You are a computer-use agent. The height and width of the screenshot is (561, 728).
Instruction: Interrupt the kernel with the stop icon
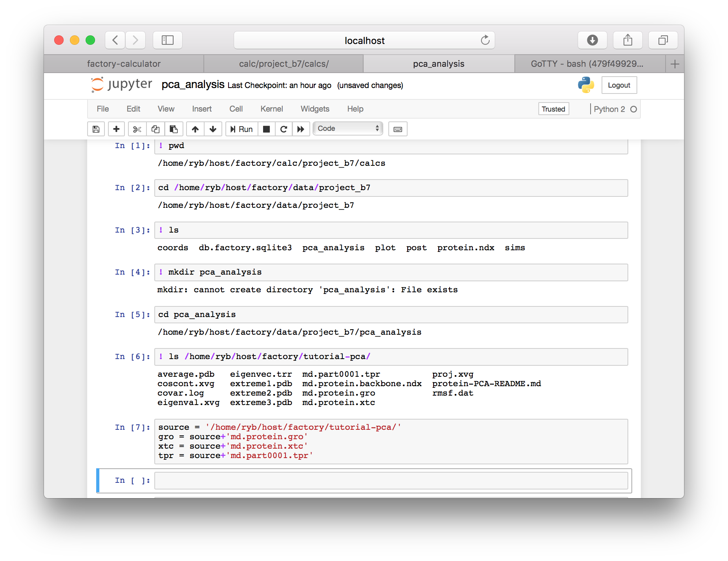[266, 129]
